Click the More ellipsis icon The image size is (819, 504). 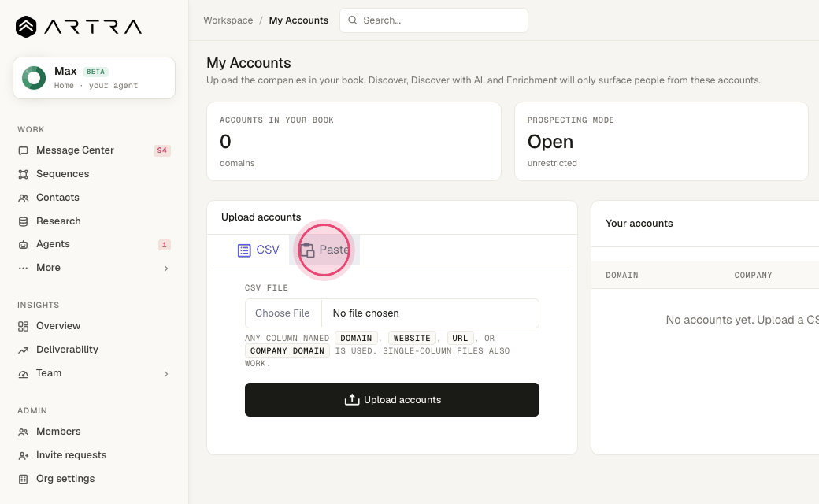23,268
